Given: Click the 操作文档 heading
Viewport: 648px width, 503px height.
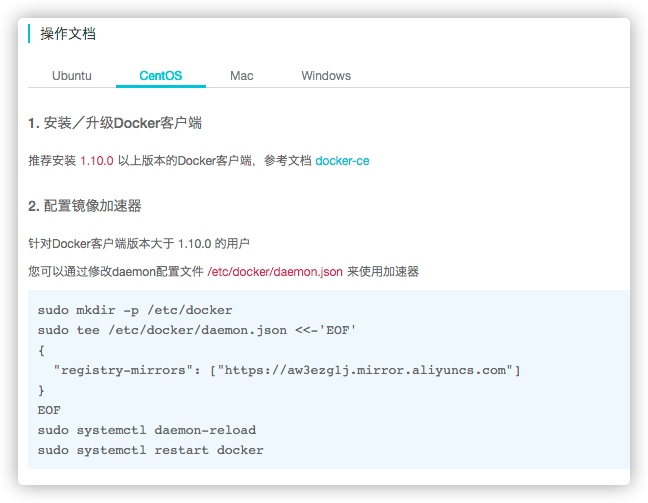Looking at the screenshot, I should click(x=68, y=34).
